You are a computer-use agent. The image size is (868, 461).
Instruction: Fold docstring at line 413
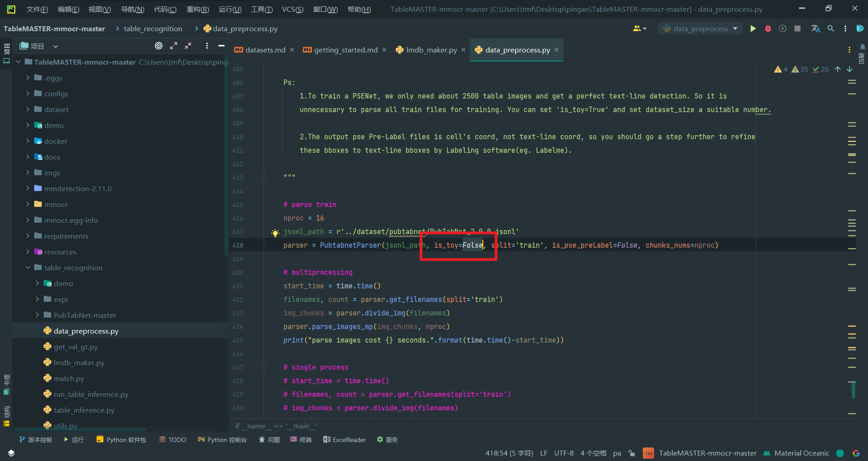click(x=264, y=177)
